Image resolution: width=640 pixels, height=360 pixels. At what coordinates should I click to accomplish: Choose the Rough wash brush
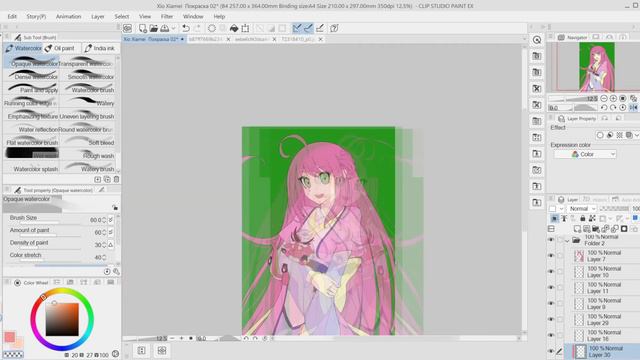pos(87,154)
